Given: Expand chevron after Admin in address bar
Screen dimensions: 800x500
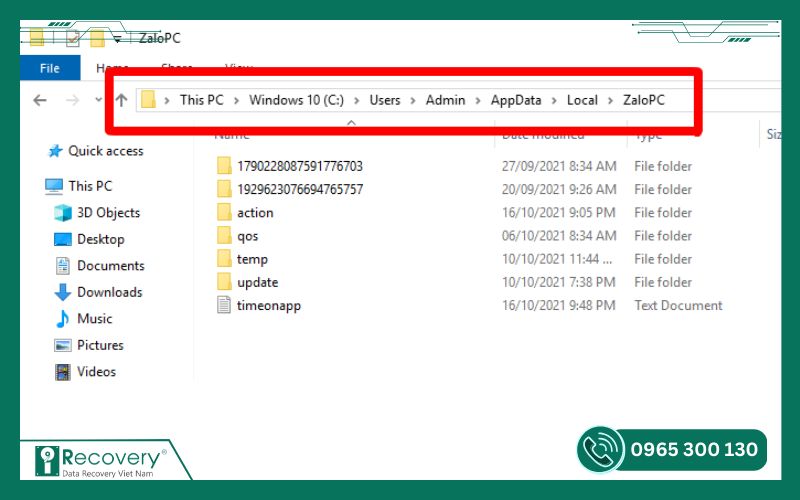Looking at the screenshot, I should point(478,101).
